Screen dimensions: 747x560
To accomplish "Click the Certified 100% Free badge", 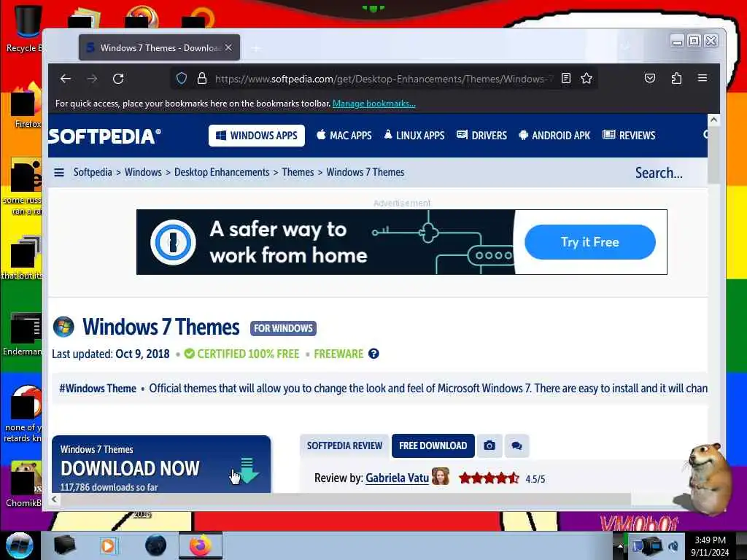I will tap(242, 354).
